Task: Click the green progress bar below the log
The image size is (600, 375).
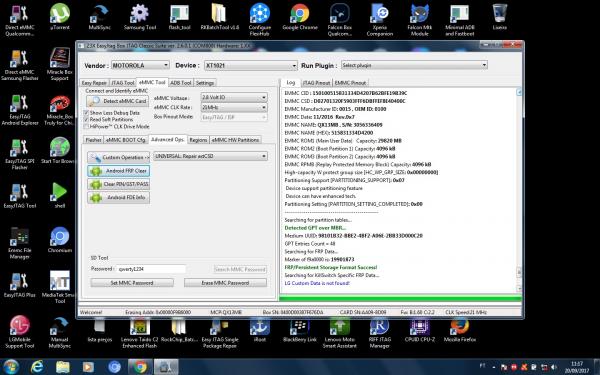Action: [401, 299]
